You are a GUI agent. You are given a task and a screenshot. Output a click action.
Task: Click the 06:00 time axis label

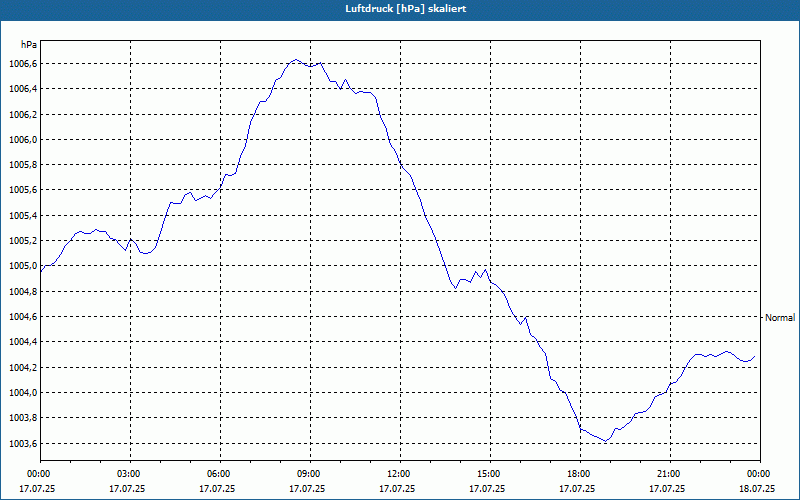[x=220, y=474]
